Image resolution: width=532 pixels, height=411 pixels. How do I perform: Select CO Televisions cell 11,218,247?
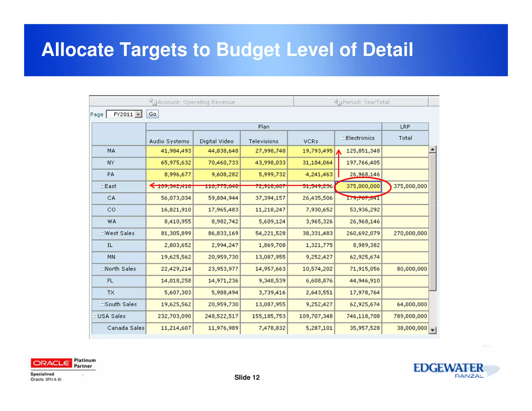coord(264,210)
